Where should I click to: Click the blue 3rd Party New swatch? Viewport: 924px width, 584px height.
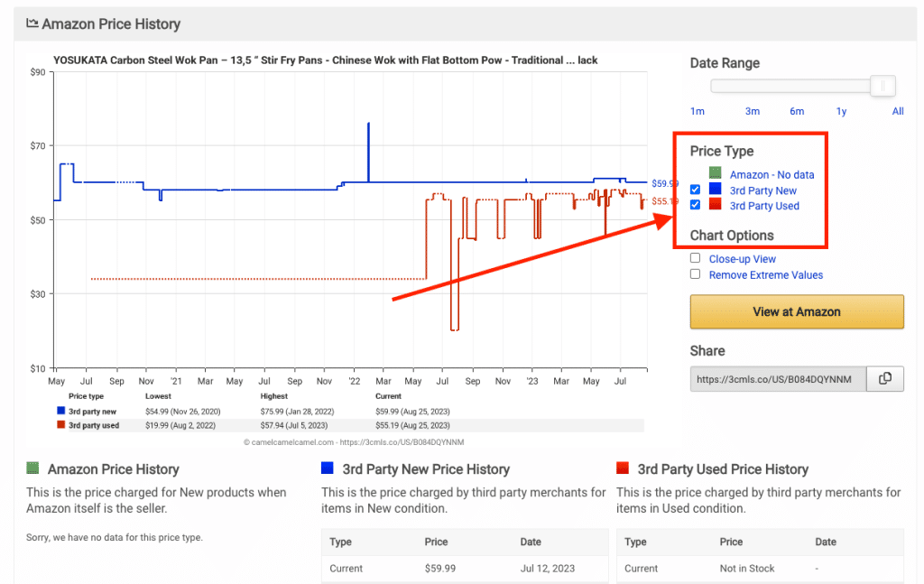[715, 189]
